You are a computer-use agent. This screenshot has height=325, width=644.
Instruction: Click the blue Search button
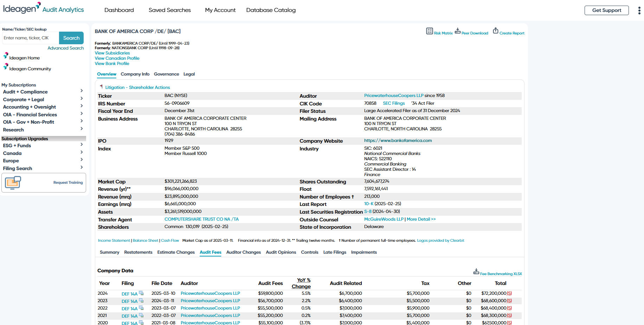point(71,38)
